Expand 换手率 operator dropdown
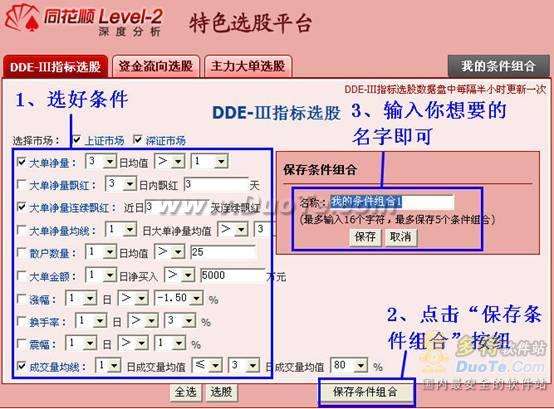The height and width of the screenshot is (409, 554). (143, 321)
